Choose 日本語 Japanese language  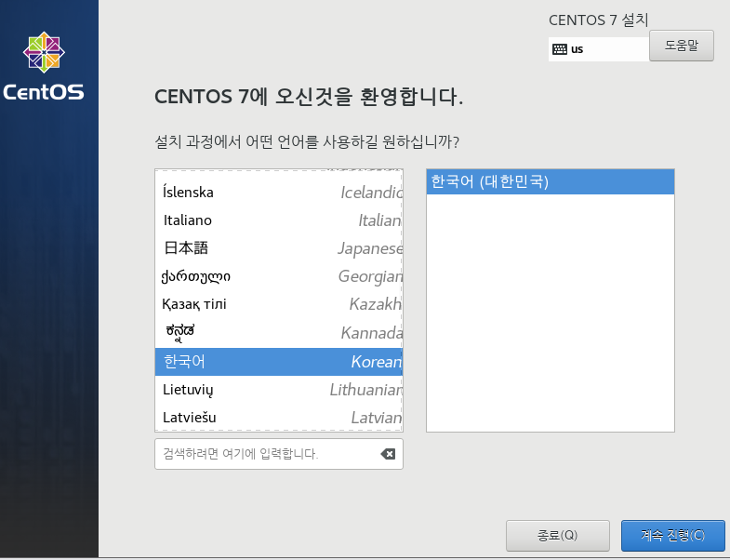tap(279, 248)
